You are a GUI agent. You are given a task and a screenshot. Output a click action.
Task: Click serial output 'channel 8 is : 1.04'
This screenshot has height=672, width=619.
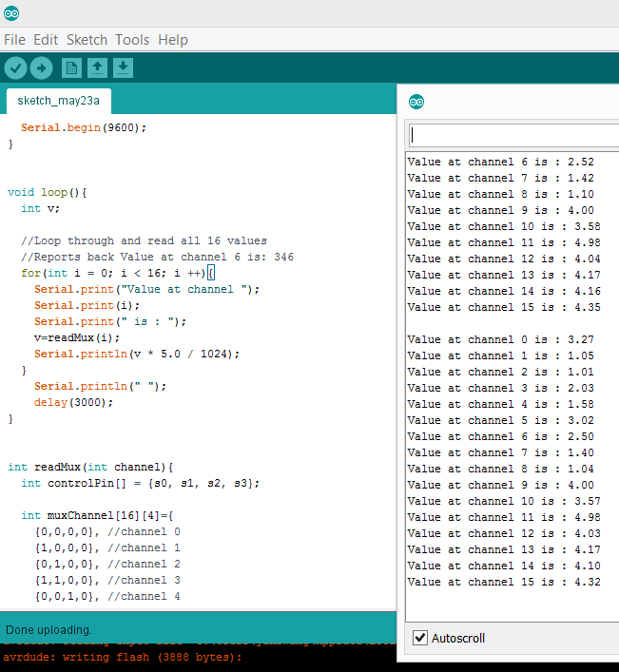[531, 469]
